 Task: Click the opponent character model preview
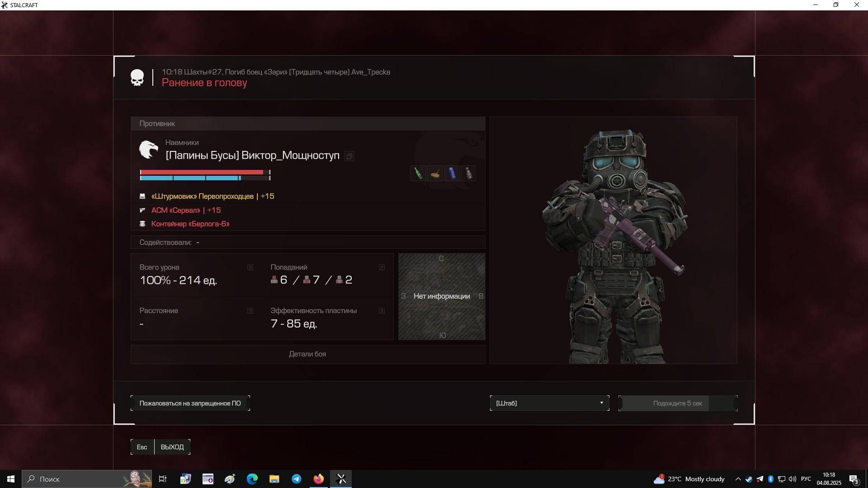pyautogui.click(x=613, y=240)
